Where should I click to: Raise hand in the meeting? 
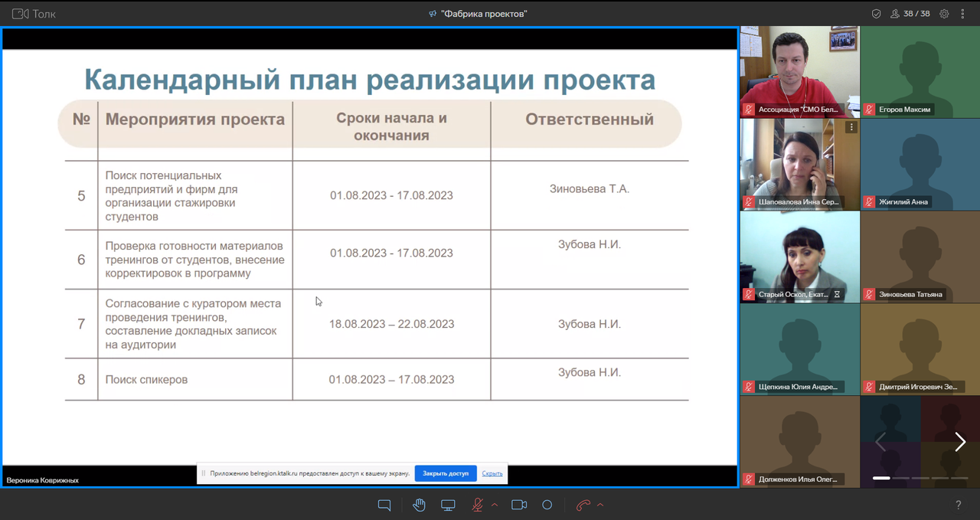419,505
